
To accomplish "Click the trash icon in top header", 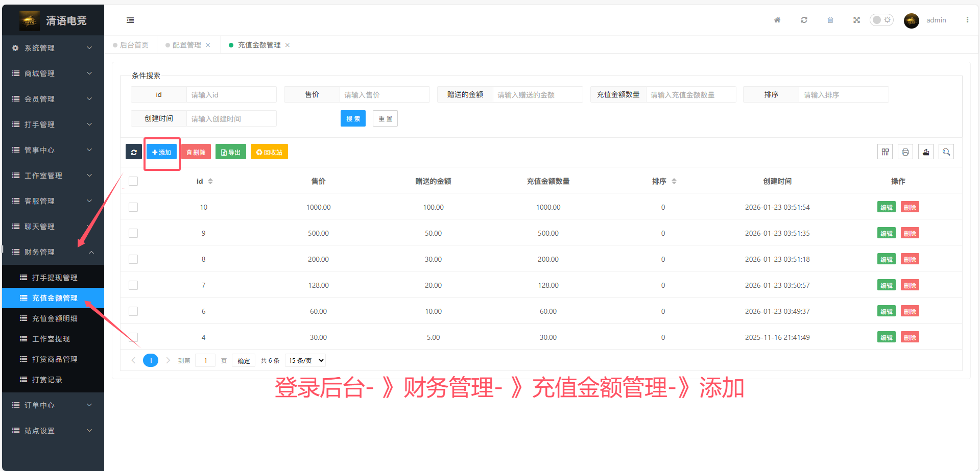I will coord(830,20).
